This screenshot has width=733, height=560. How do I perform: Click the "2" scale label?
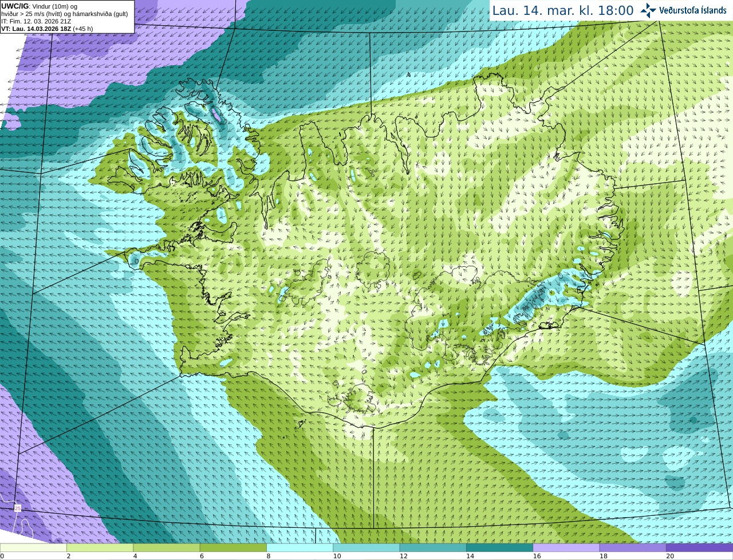69,556
